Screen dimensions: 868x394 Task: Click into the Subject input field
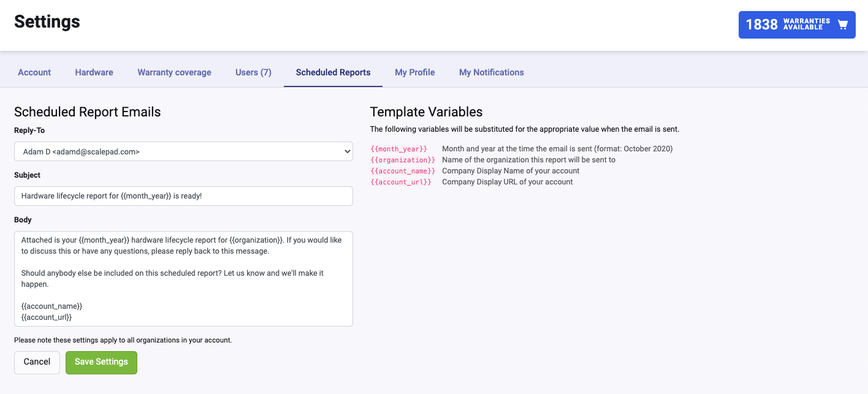(183, 196)
